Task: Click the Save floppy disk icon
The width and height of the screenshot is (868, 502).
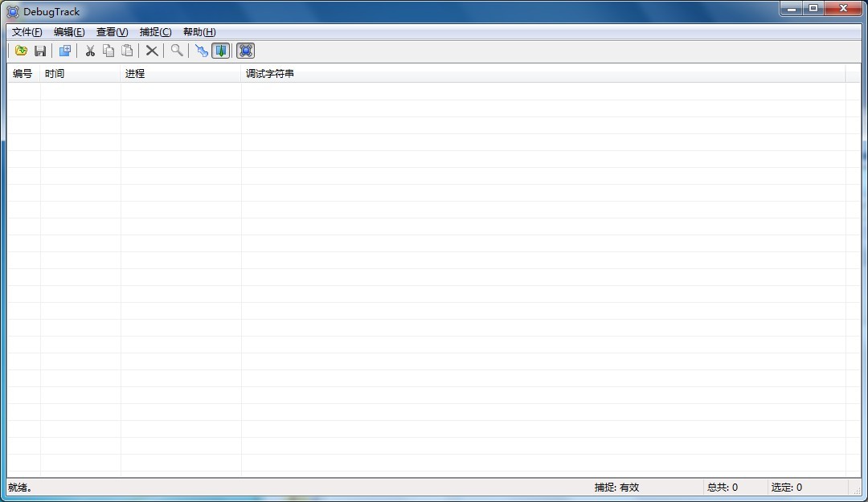Action: [40, 51]
